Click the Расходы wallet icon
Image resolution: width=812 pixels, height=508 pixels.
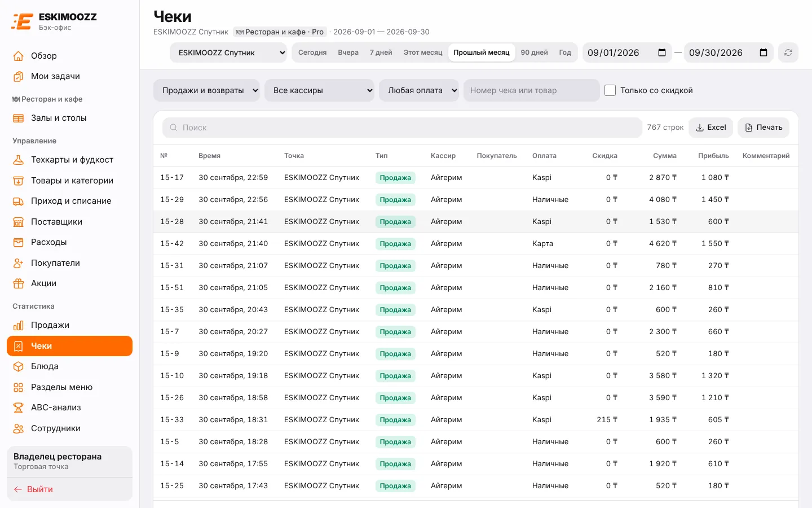tap(19, 242)
